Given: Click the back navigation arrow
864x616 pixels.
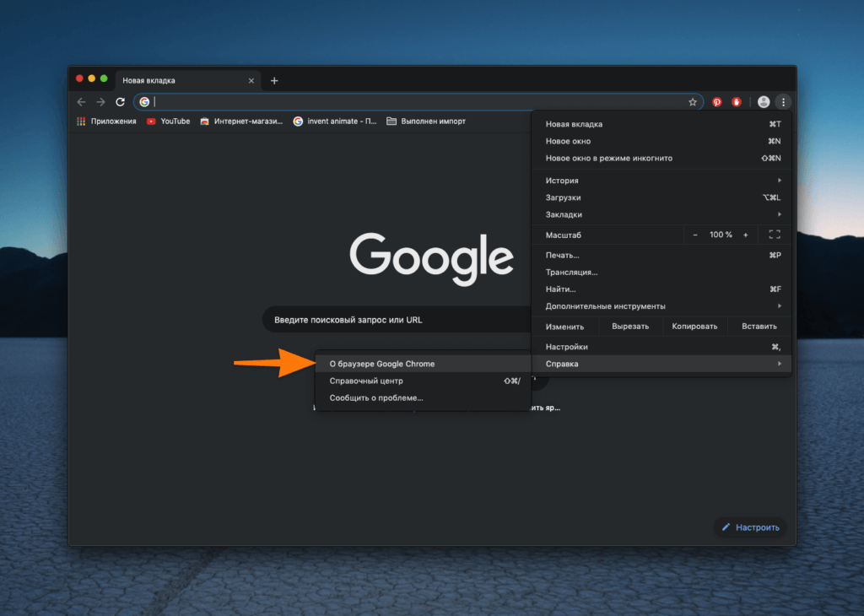Looking at the screenshot, I should click(81, 102).
